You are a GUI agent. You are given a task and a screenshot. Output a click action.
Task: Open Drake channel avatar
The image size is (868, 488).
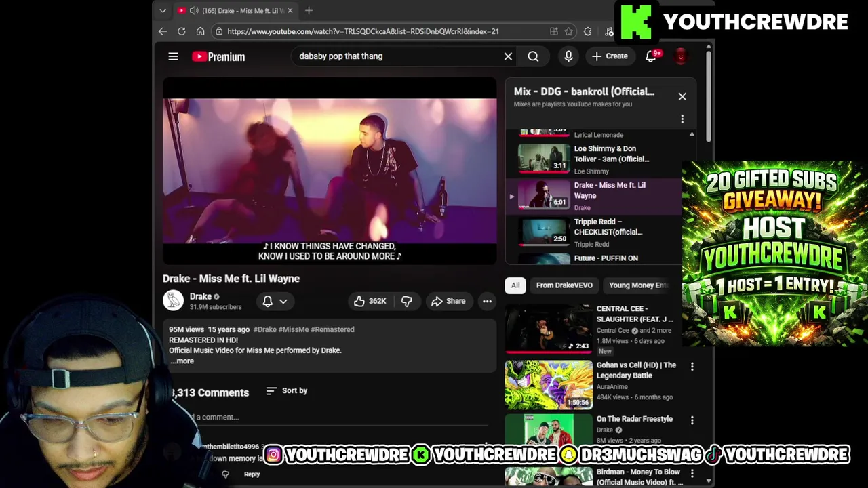click(173, 300)
